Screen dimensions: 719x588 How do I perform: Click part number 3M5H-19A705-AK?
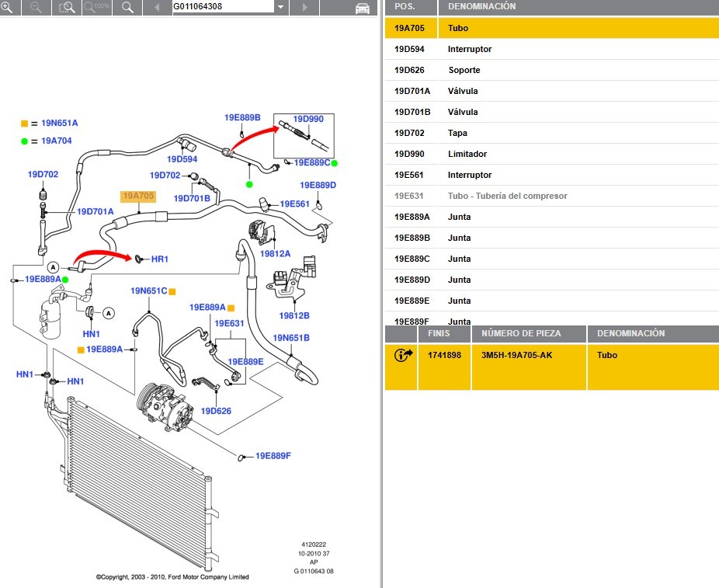tap(517, 355)
